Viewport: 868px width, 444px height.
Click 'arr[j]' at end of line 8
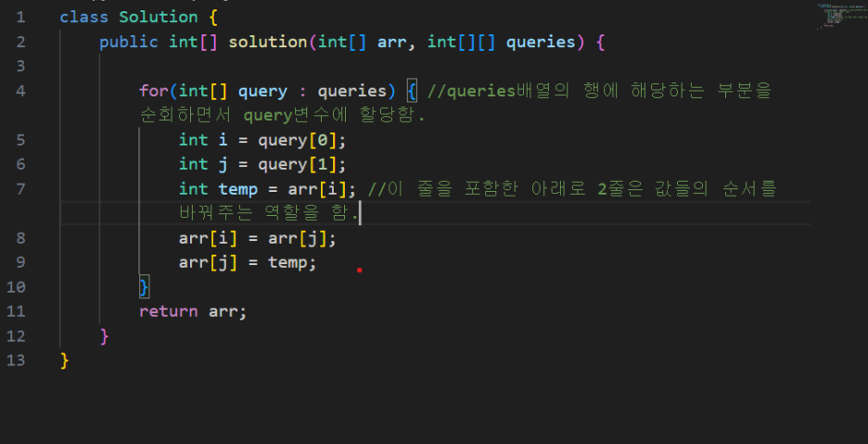click(298, 238)
